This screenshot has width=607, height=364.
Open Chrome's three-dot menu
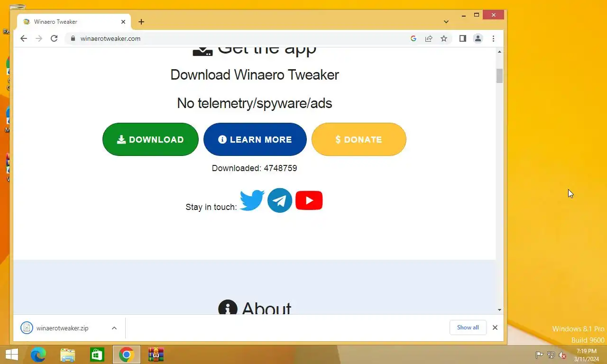click(x=493, y=38)
